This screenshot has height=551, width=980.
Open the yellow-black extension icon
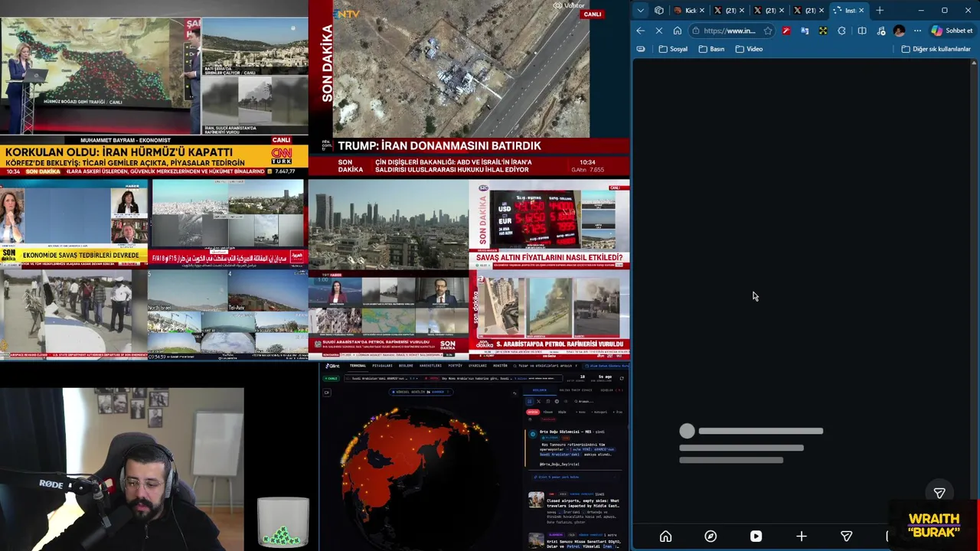823,31
